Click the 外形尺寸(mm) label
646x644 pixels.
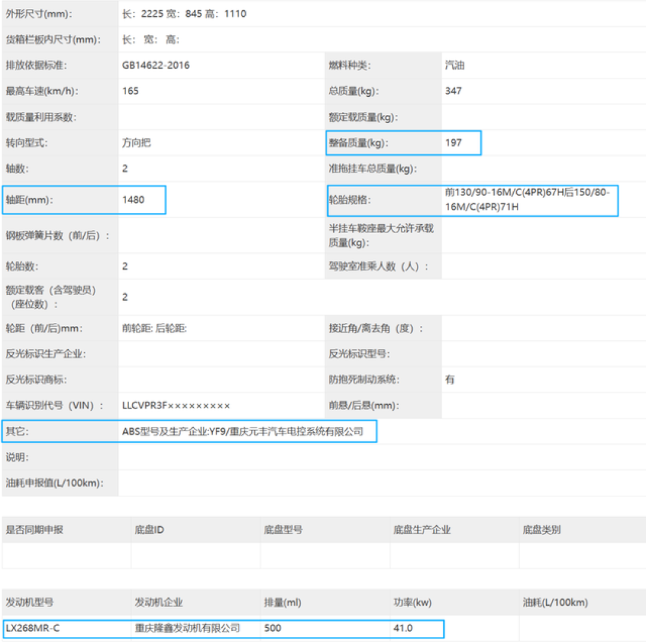tap(39, 14)
